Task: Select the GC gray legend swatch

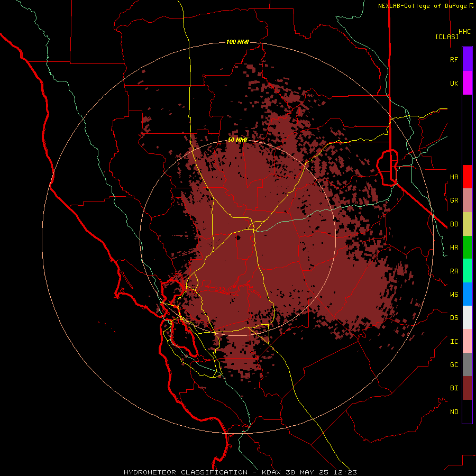Action: 467,364
